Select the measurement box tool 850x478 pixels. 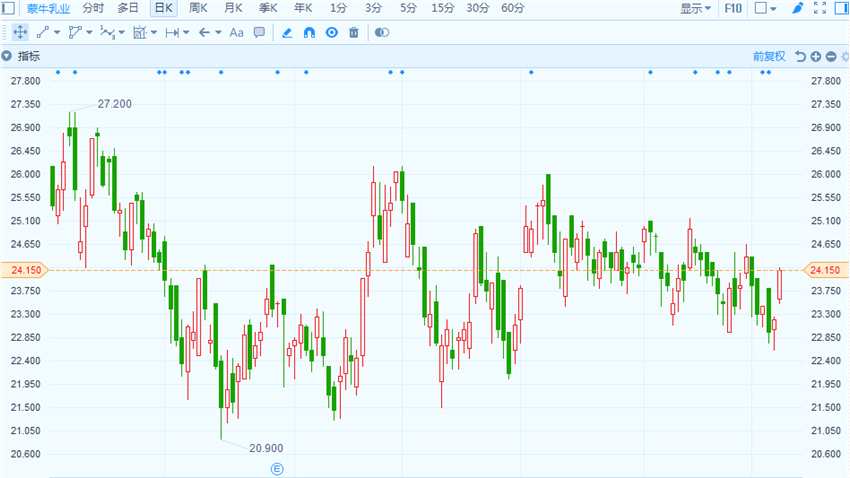pos(140,33)
